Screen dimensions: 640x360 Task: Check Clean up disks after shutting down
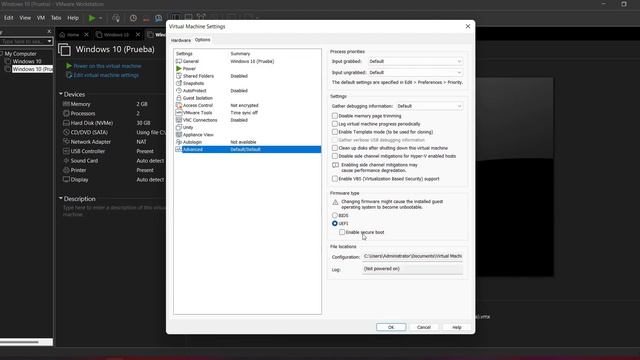tap(335, 148)
